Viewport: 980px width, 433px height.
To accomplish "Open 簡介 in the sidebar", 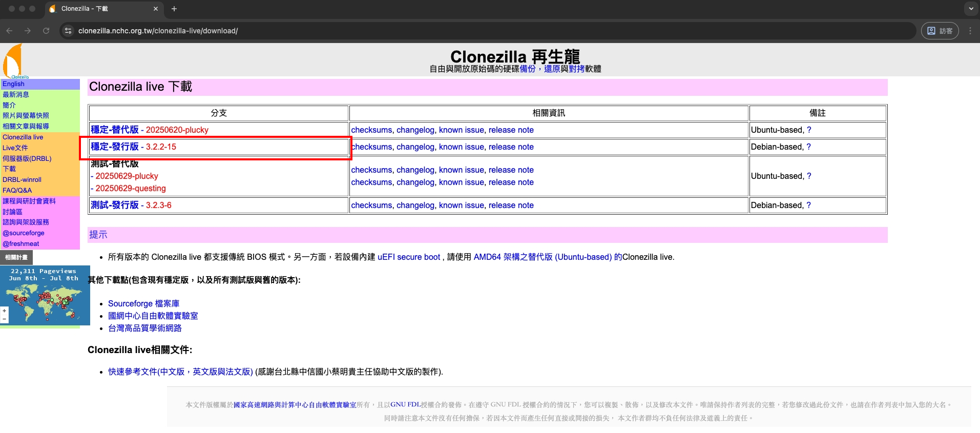I will click(9, 105).
